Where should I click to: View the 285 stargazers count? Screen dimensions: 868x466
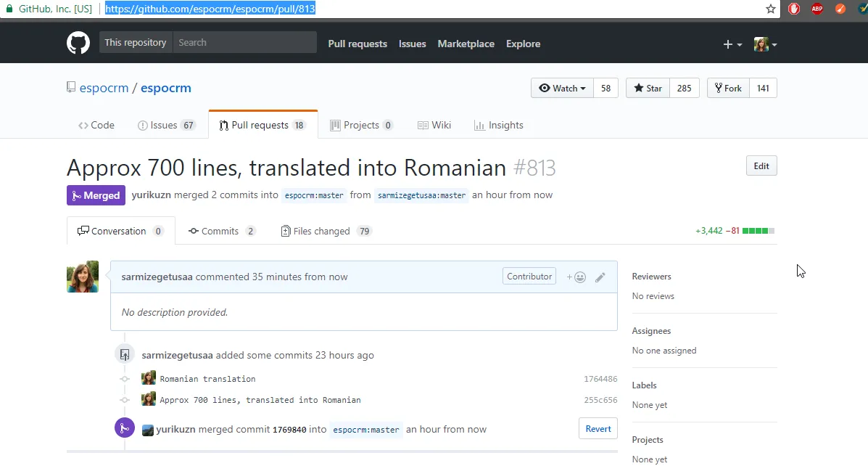(x=685, y=88)
